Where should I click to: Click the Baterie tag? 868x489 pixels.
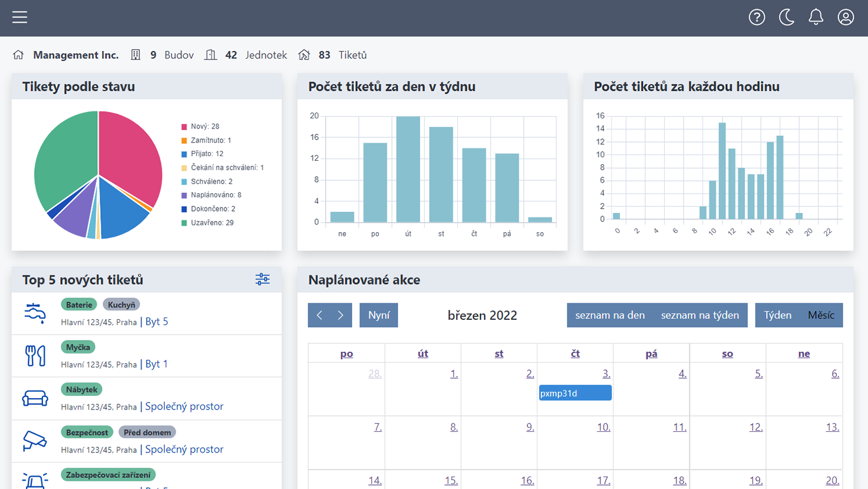(79, 305)
